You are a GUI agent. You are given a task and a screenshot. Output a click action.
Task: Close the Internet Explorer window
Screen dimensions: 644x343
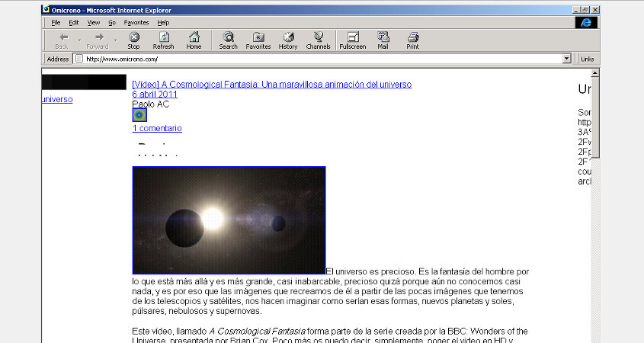point(595,10)
